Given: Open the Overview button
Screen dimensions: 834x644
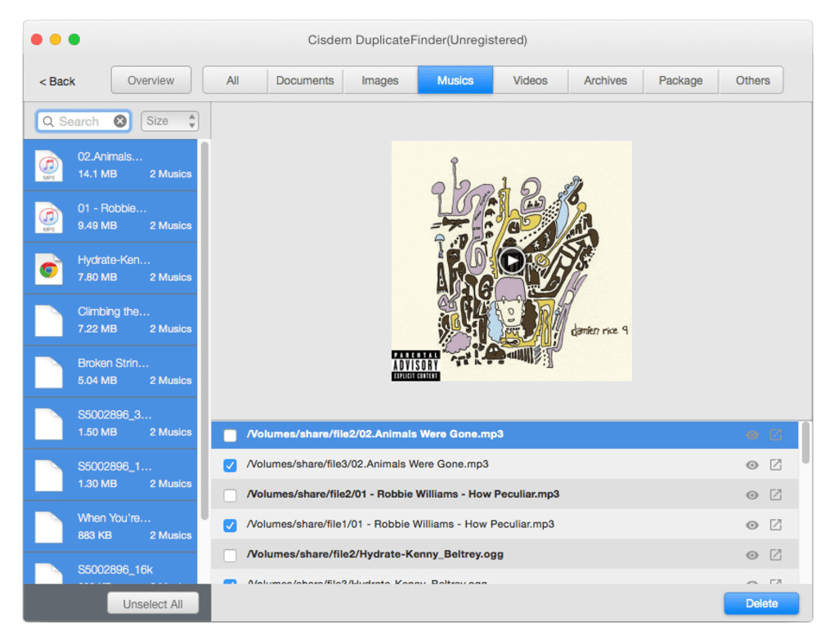Looking at the screenshot, I should click(151, 80).
